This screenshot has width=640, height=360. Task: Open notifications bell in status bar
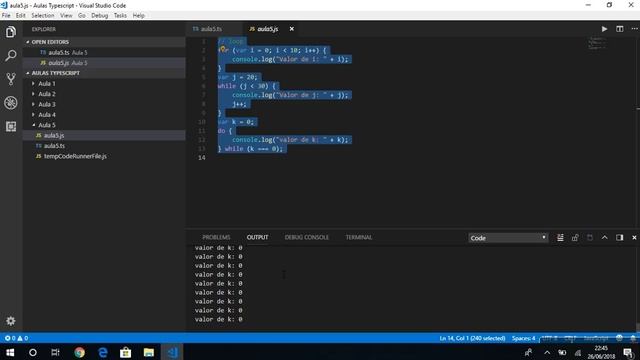[x=633, y=338]
